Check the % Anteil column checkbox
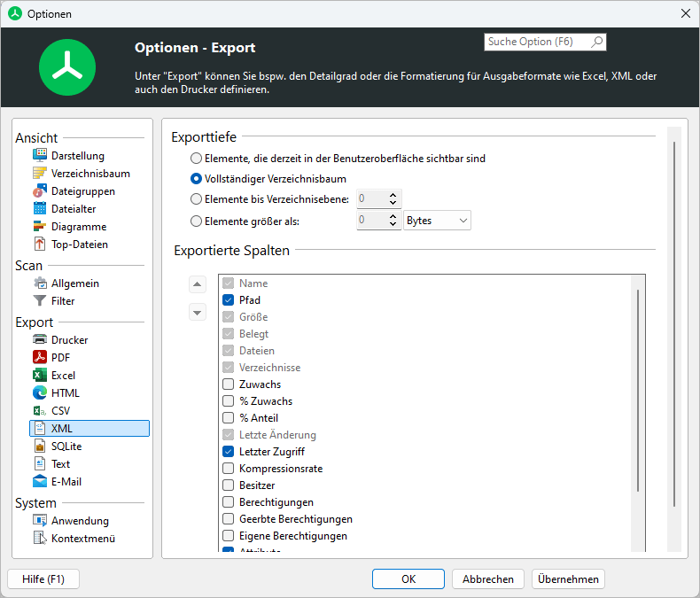 point(228,417)
